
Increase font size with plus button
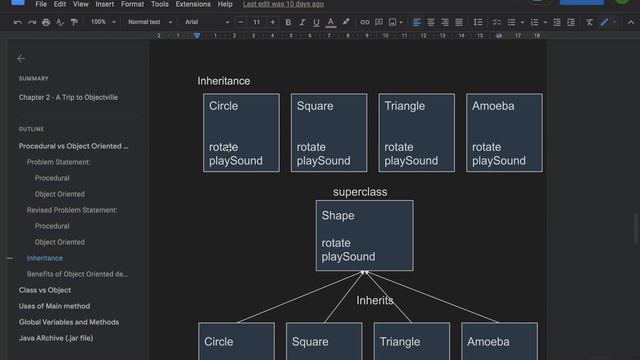[272, 22]
